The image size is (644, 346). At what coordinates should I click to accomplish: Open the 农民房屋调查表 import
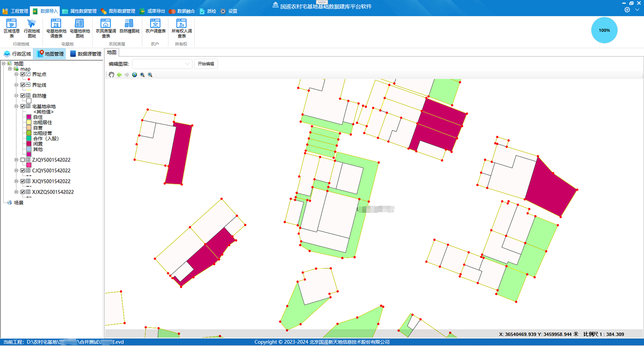pyautogui.click(x=106, y=28)
